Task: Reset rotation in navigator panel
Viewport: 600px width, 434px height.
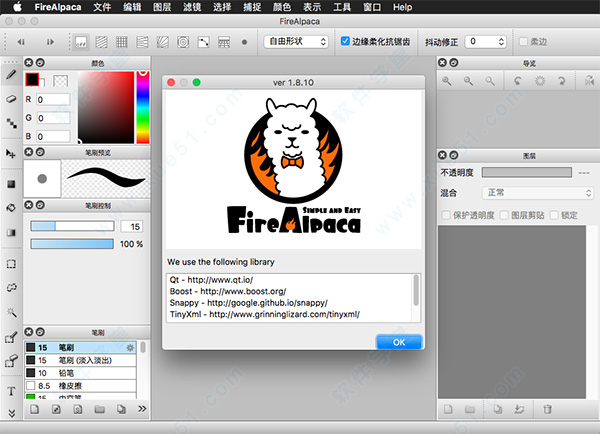Action: 540,81
